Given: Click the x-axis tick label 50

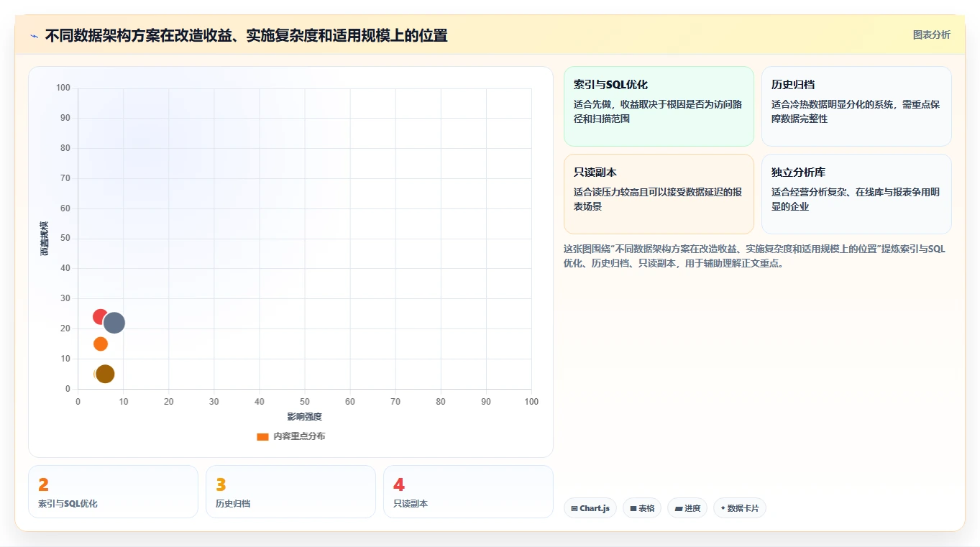Looking at the screenshot, I should [x=305, y=402].
